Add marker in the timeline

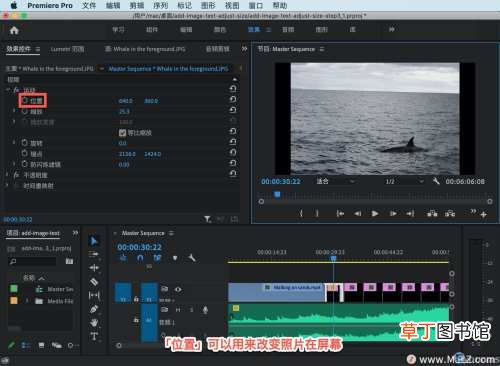click(175, 258)
